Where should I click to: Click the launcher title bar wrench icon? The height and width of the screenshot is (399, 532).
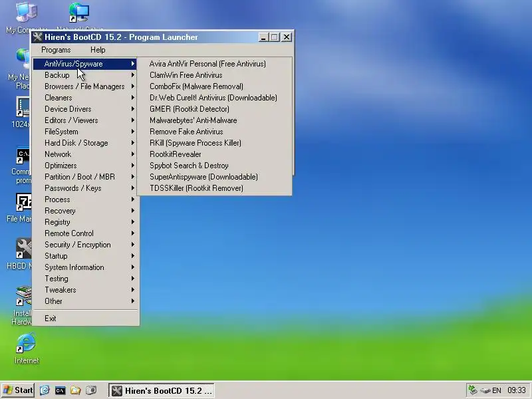click(x=38, y=37)
